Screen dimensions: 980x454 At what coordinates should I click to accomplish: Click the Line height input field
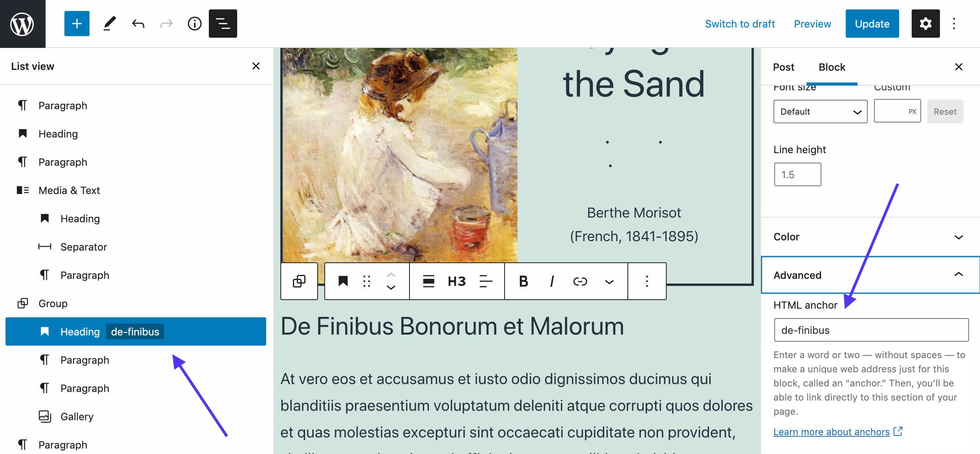coord(797,174)
